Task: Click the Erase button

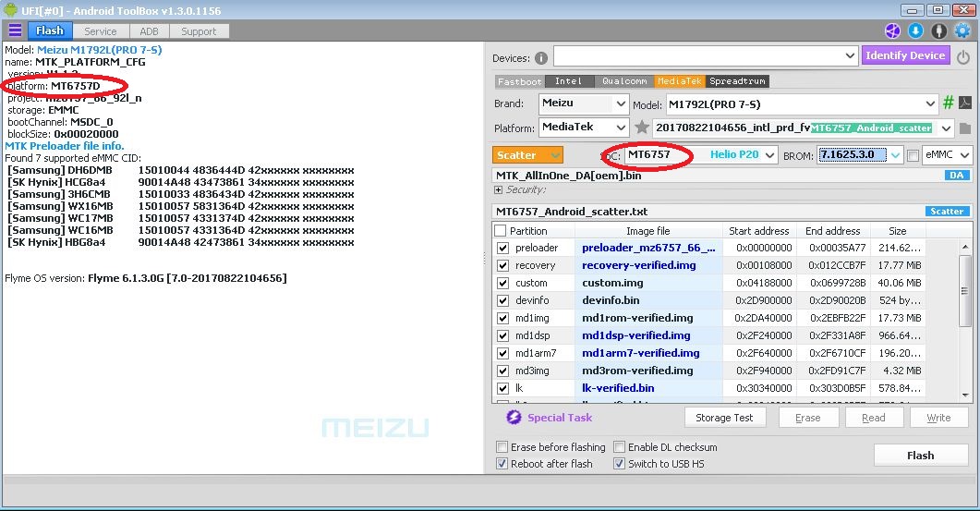Action: [x=807, y=418]
